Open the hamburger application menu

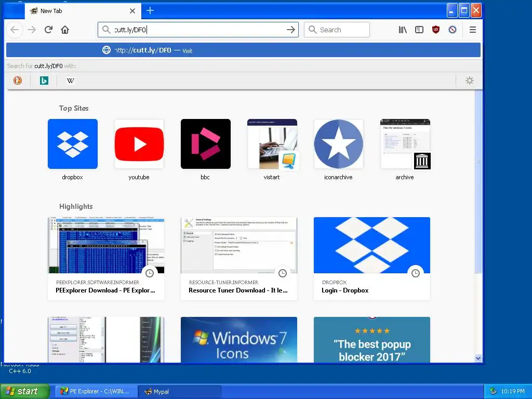tap(473, 30)
